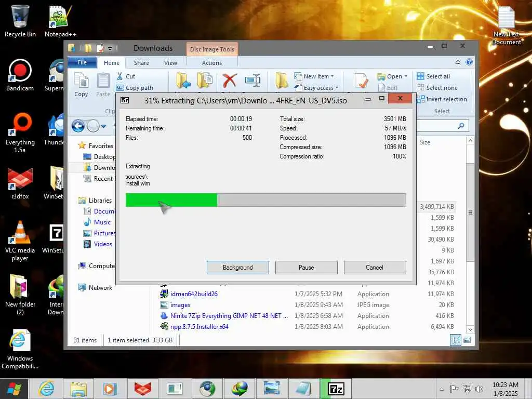This screenshot has width=532, height=399.
Task: Click the Move to folder icon
Action: point(183,81)
